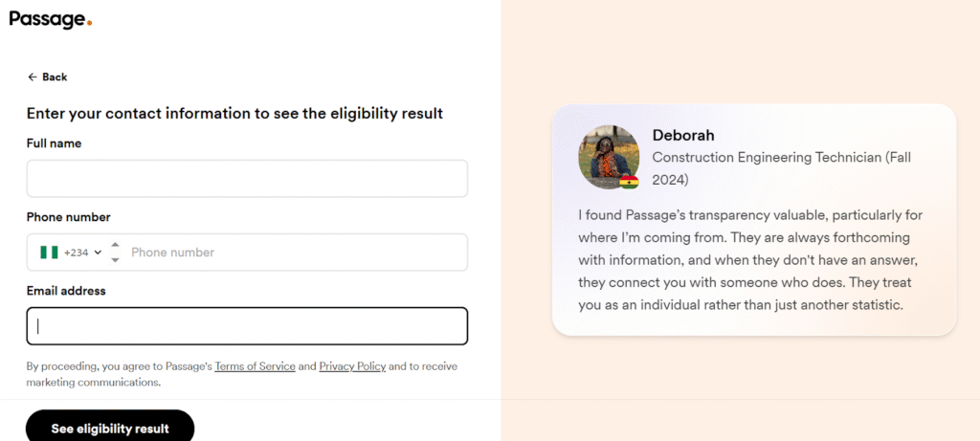The image size is (980, 441).
Task: Focus the Email address input field
Action: click(x=247, y=326)
